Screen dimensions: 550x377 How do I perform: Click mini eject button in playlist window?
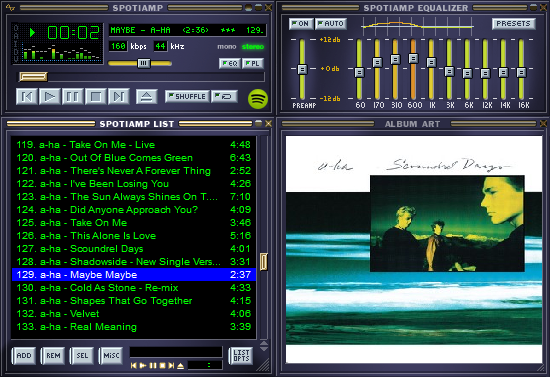point(180,366)
